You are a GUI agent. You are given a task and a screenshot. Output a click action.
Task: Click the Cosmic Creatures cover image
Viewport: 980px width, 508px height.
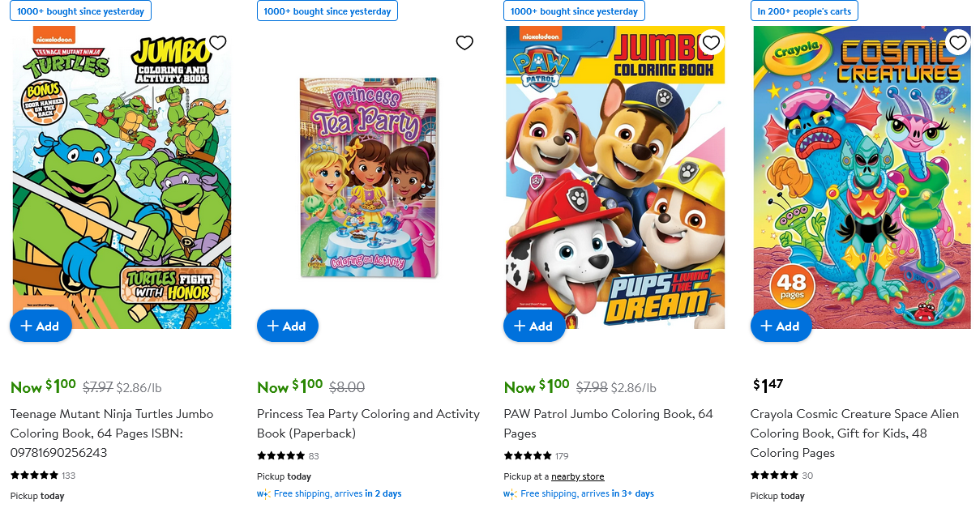[862, 178]
